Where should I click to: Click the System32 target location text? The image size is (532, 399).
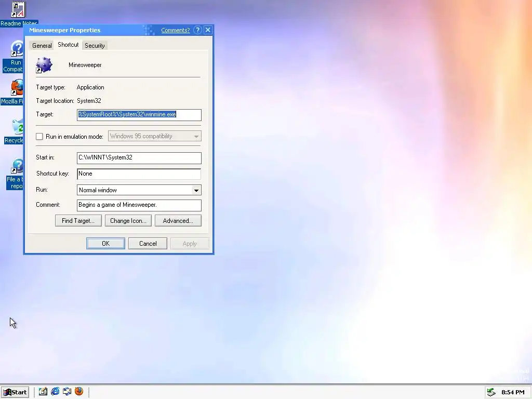click(x=89, y=101)
